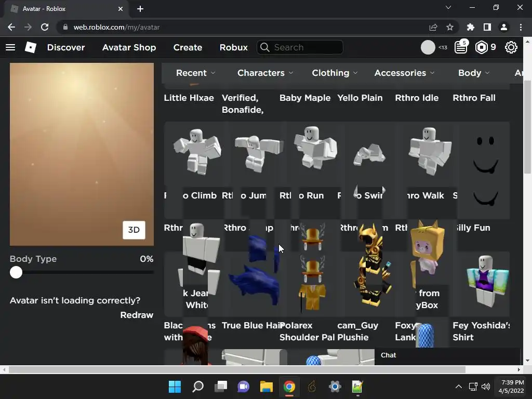
Task: Open Task View on the taskbar
Action: [221, 387]
